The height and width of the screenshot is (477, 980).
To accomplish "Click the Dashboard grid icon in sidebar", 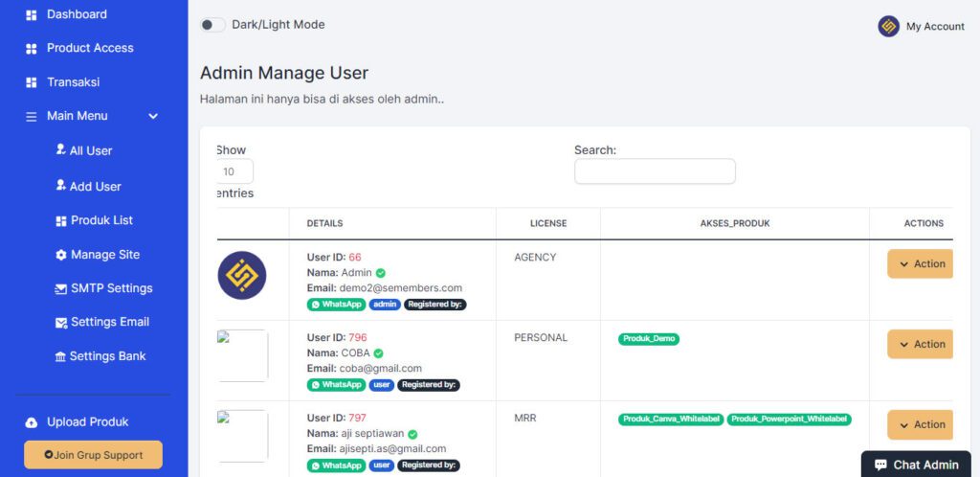I will [31, 15].
